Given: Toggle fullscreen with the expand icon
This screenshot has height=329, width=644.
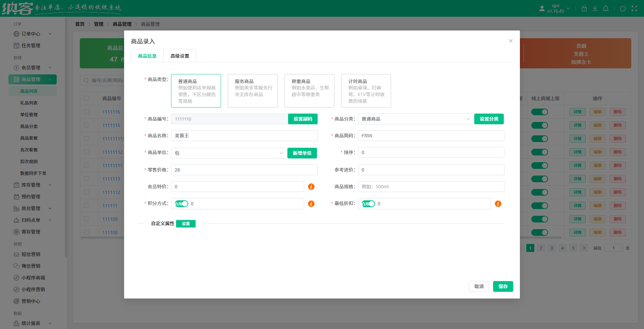Looking at the screenshot, I should pyautogui.click(x=634, y=8).
